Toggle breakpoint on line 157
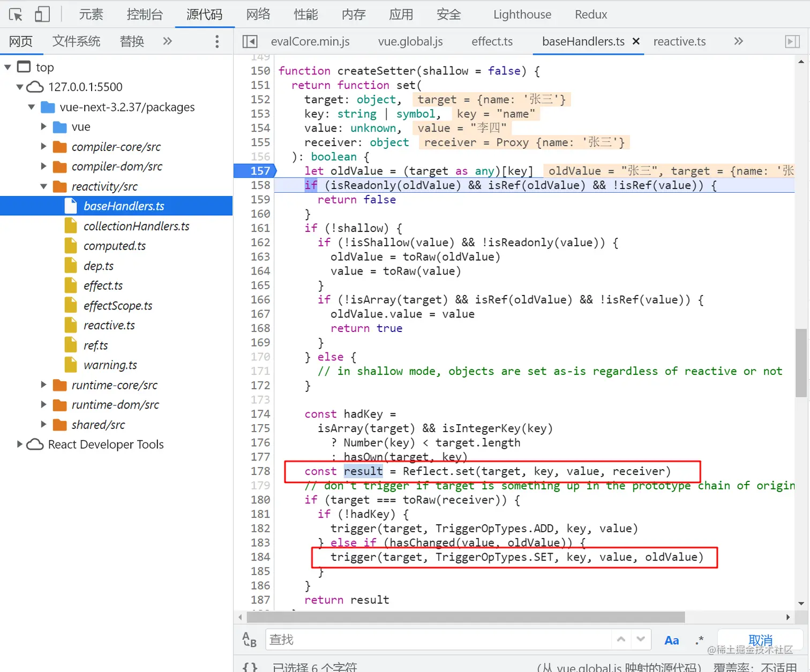This screenshot has height=672, width=810. coord(260,171)
